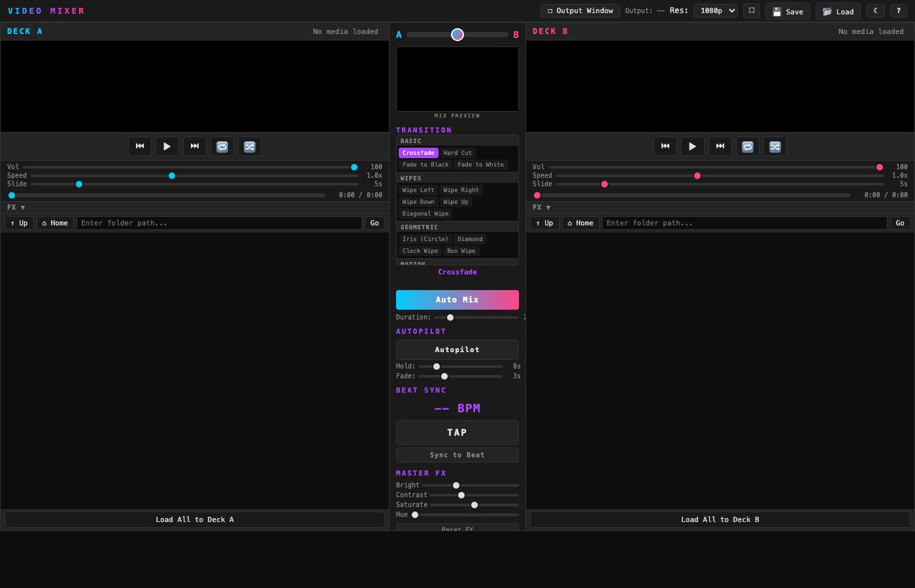Click the Up folder icon in Deck B's browser
This screenshot has width=915, height=588.
[x=544, y=223]
